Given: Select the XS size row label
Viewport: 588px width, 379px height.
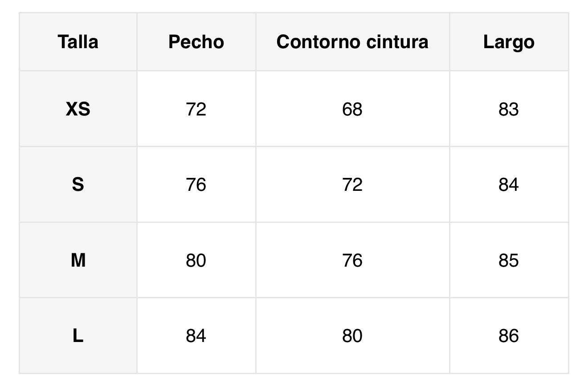Looking at the screenshot, I should [78, 109].
